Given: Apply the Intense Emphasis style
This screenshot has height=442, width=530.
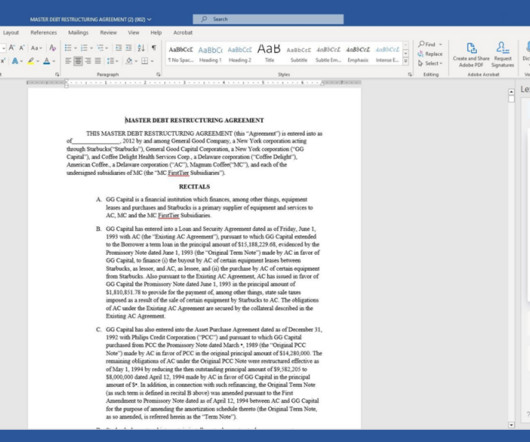Looking at the screenshot, I should [387, 54].
